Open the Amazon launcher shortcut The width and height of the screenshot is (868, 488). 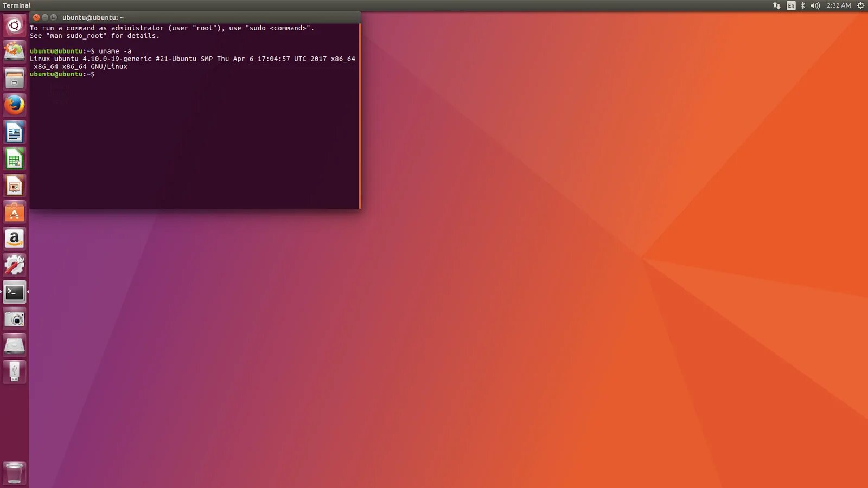click(x=15, y=239)
